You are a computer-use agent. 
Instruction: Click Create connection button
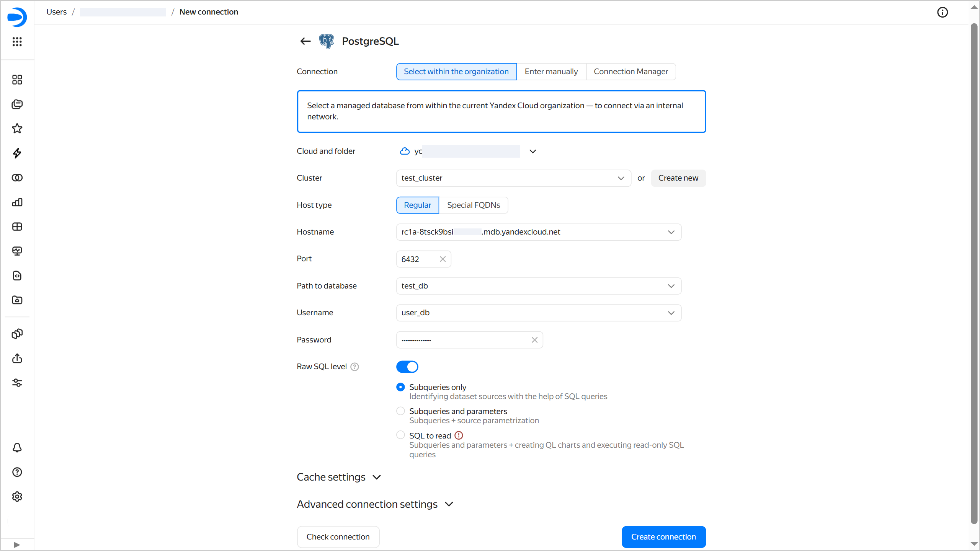(x=663, y=537)
